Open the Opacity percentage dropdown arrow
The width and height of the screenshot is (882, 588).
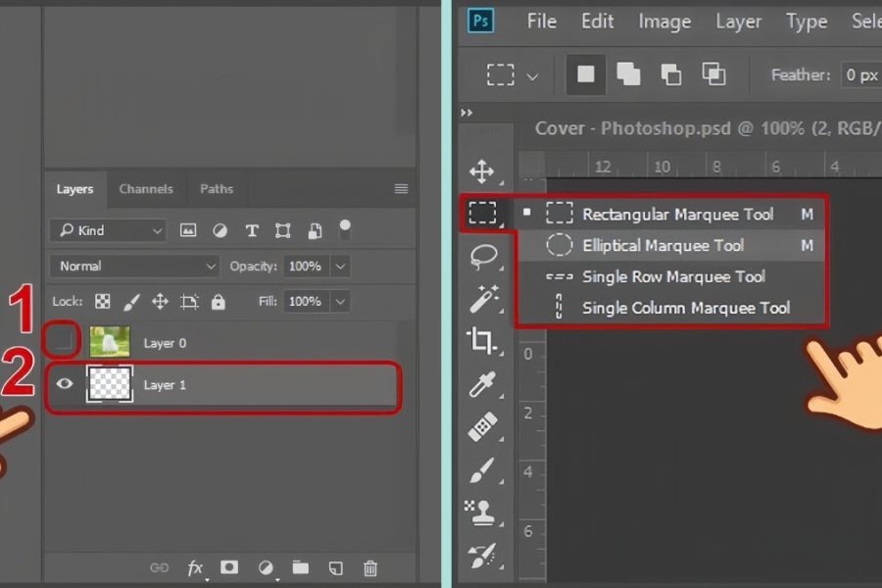click(340, 267)
